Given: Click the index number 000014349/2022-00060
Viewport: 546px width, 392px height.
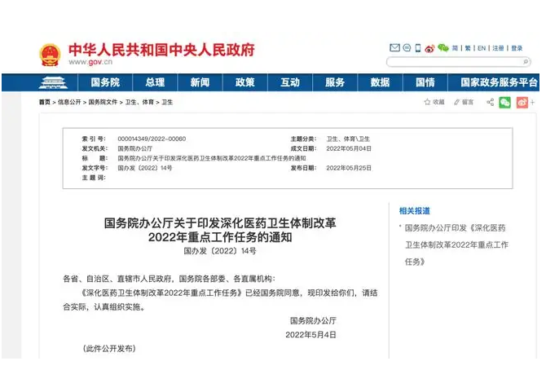Looking at the screenshot, I should click(x=152, y=139).
